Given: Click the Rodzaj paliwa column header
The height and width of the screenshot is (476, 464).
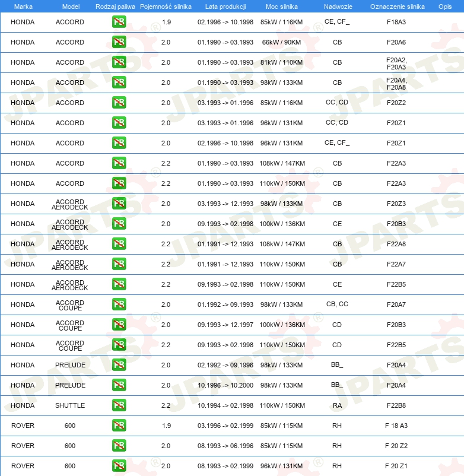Looking at the screenshot, I should [115, 7].
